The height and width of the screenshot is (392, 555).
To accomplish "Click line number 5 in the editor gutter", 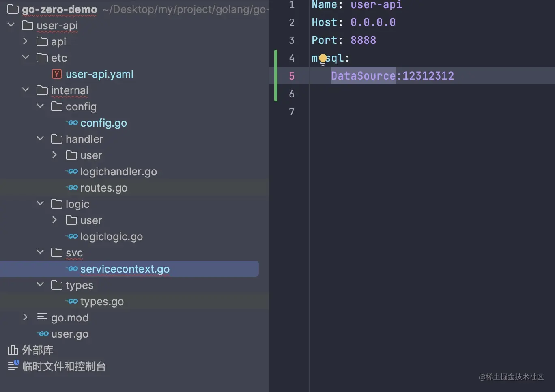I will [x=292, y=75].
